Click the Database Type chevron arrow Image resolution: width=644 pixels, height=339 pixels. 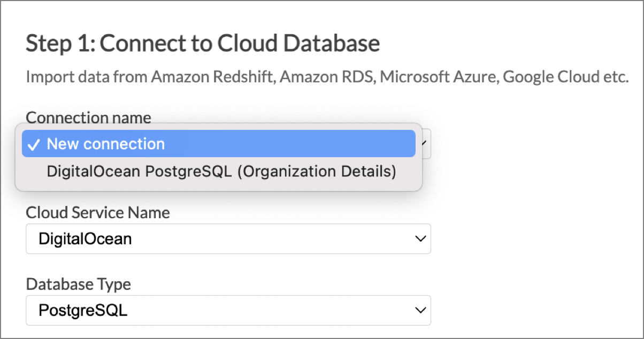click(421, 310)
